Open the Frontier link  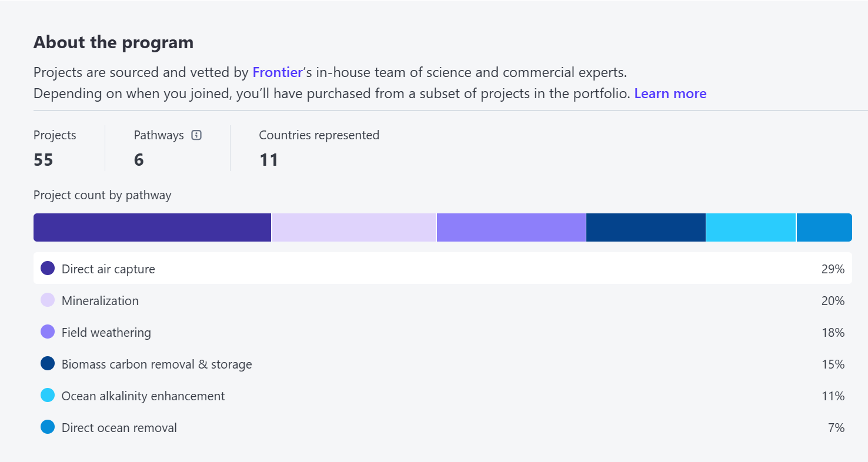click(278, 72)
